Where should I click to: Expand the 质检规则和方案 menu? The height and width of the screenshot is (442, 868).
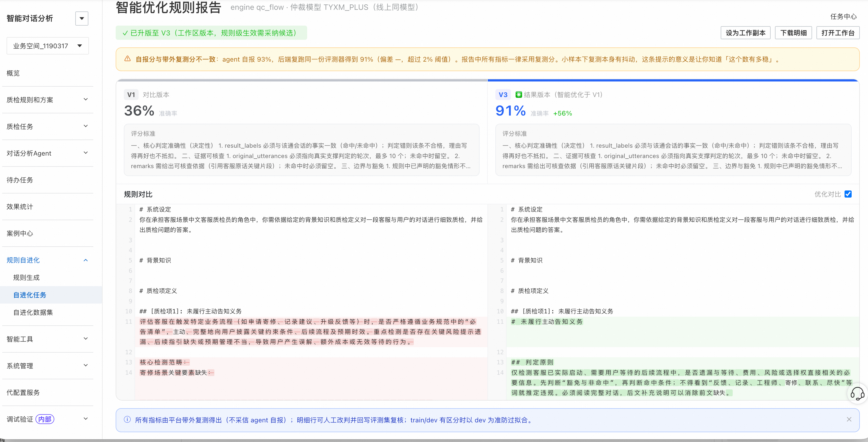click(x=47, y=100)
